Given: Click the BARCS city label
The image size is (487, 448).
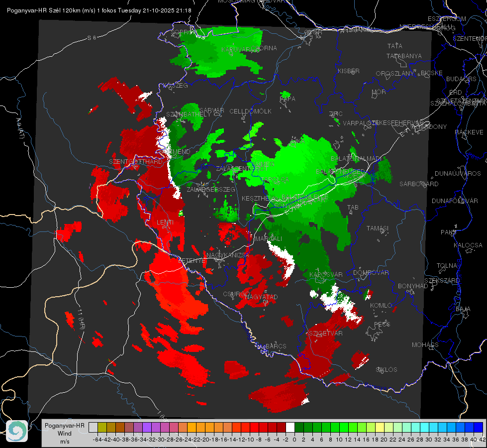Looking at the screenshot, I should click(x=276, y=346).
